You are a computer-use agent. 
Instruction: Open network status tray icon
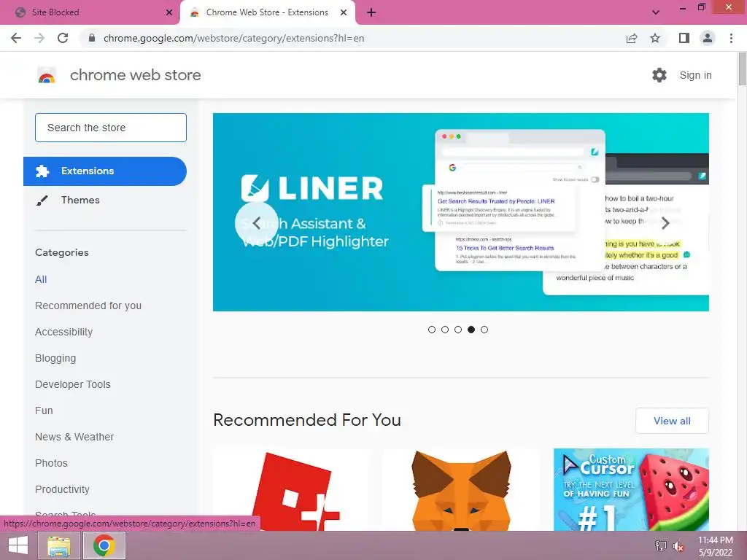click(x=661, y=546)
